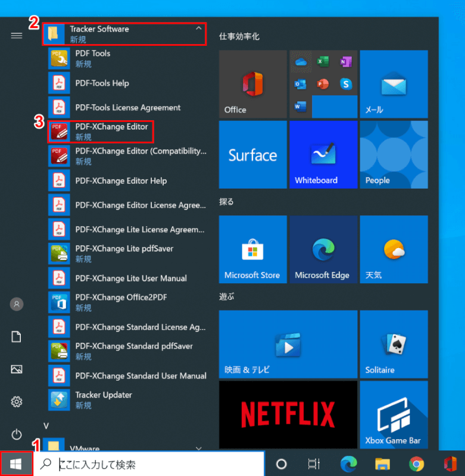465x476 pixels.
Task: Launch PDF-XChange Lite pdfSaver
Action: pos(127,254)
